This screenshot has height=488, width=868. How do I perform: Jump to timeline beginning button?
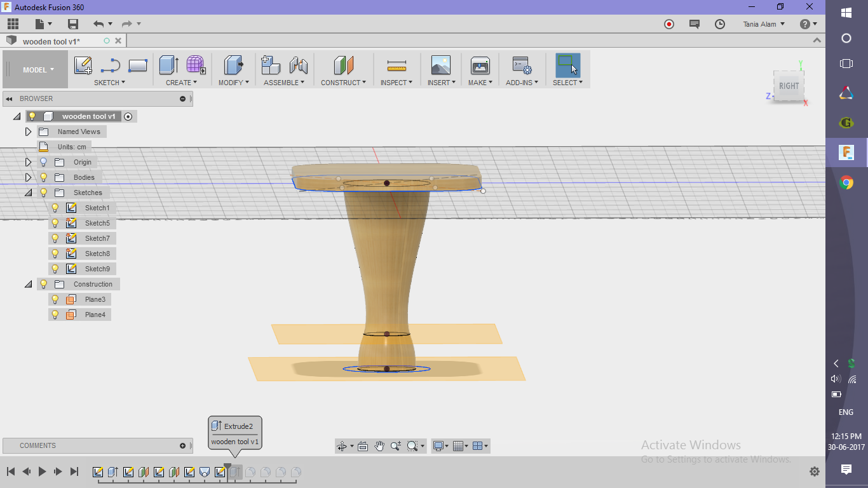click(11, 471)
